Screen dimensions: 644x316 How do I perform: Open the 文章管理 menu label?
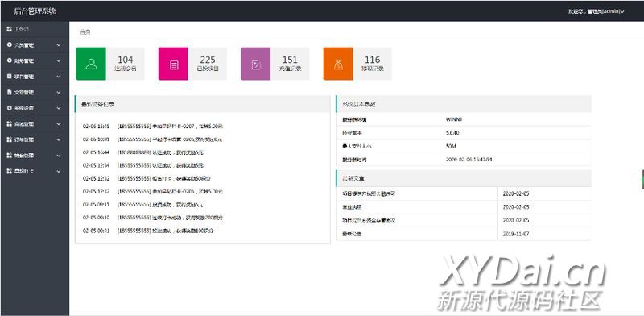tap(24, 92)
